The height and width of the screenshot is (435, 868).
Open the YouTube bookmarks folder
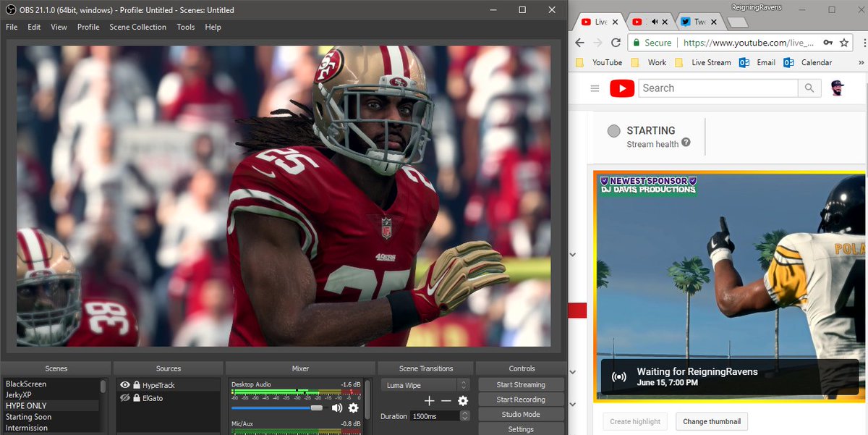click(x=599, y=63)
